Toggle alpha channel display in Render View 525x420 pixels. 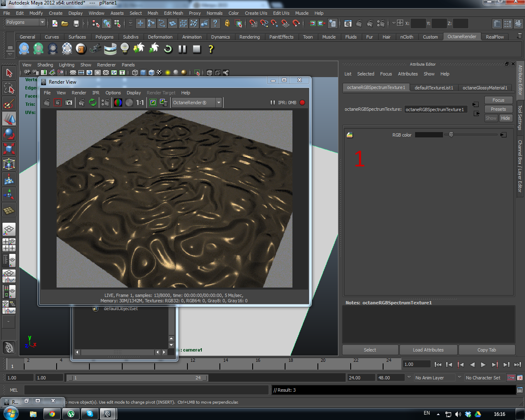pyautogui.click(x=129, y=103)
